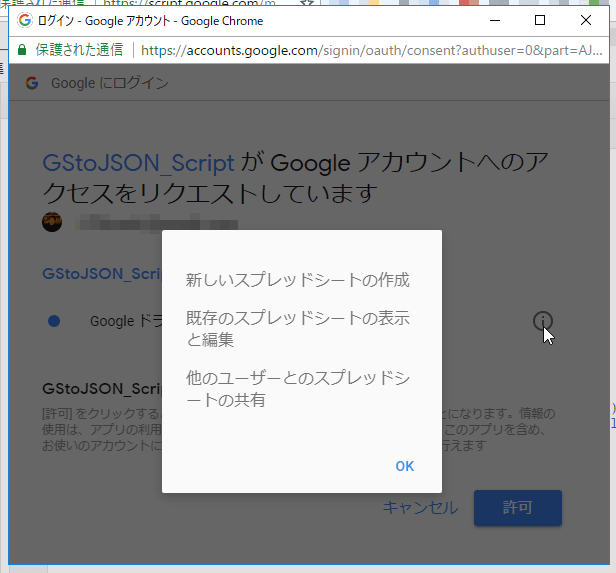Click the account profile avatar
The image size is (616, 573).
click(x=52, y=222)
